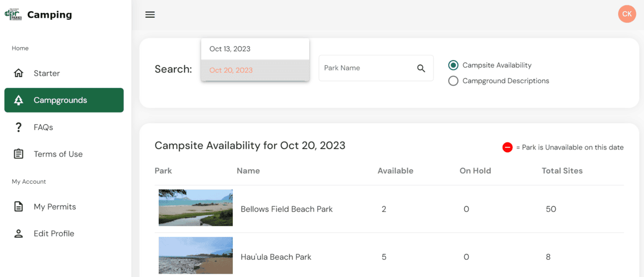Click Bellows total sites value 50
This screenshot has height=277, width=644.
(x=551, y=209)
